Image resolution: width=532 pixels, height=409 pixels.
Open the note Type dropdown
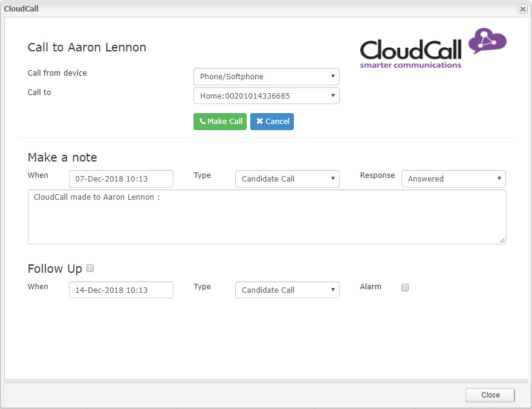(x=287, y=179)
